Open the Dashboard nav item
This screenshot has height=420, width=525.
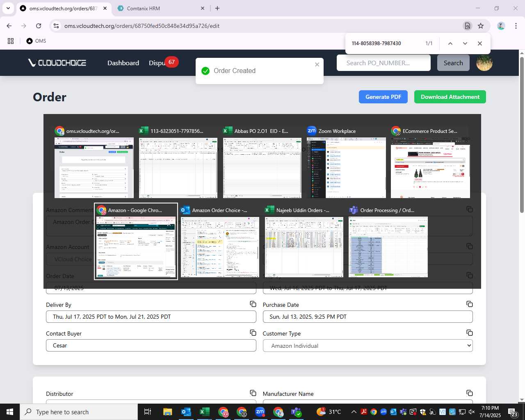(x=123, y=63)
